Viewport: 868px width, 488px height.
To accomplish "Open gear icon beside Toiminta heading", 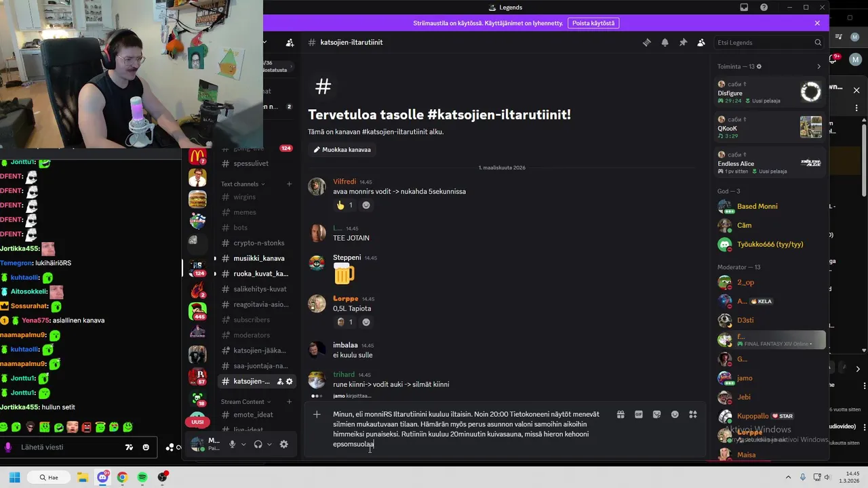I will tap(759, 66).
